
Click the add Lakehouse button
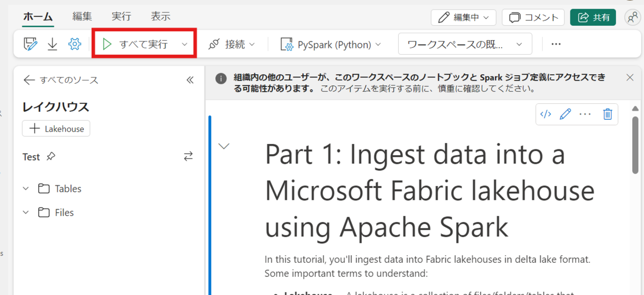click(x=56, y=128)
